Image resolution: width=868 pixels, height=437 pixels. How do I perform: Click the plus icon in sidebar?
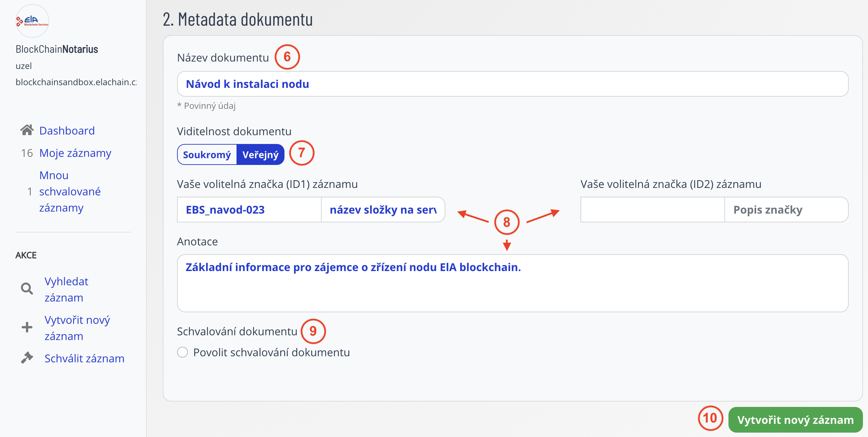pyautogui.click(x=27, y=327)
